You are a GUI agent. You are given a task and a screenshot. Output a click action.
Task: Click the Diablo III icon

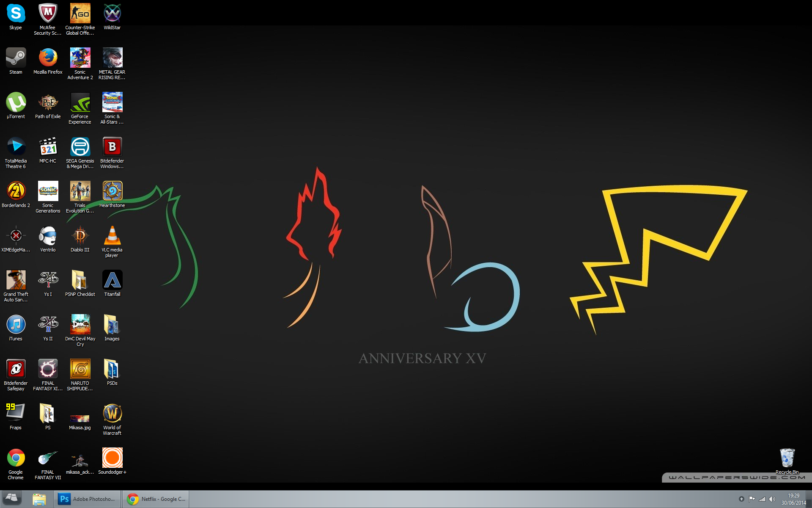[80, 236]
